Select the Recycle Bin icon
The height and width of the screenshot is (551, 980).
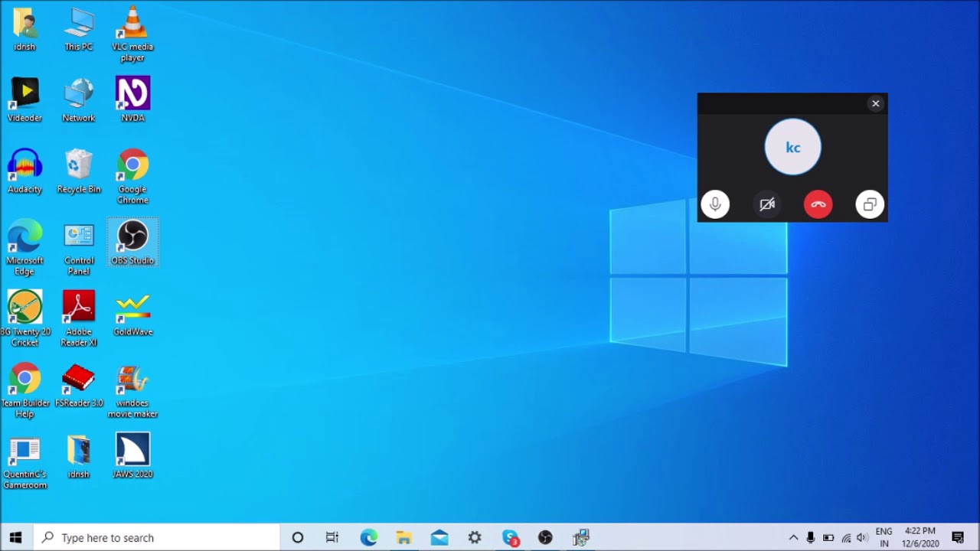pos(79,171)
